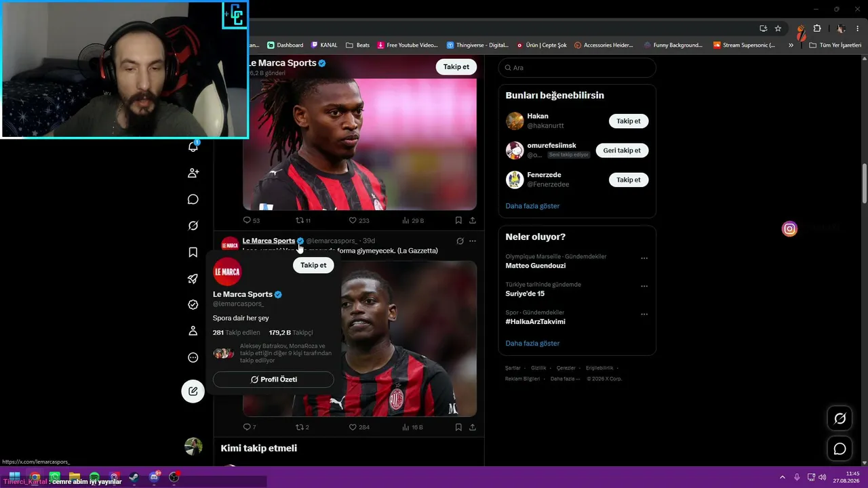Viewport: 868px width, 488px height.
Task: Open X notifications bell
Action: (x=193, y=146)
